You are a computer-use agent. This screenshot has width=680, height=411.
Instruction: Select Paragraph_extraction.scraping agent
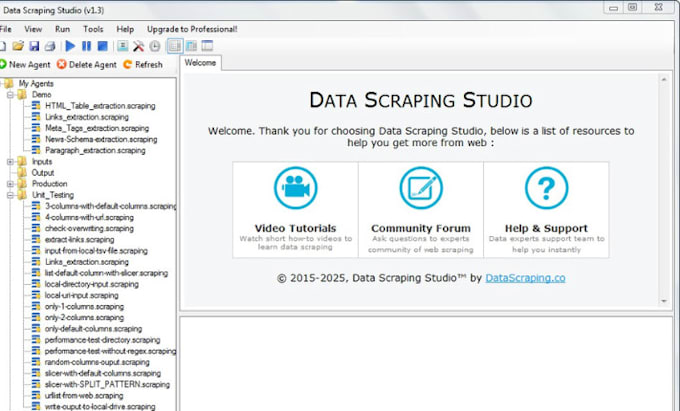tap(95, 150)
